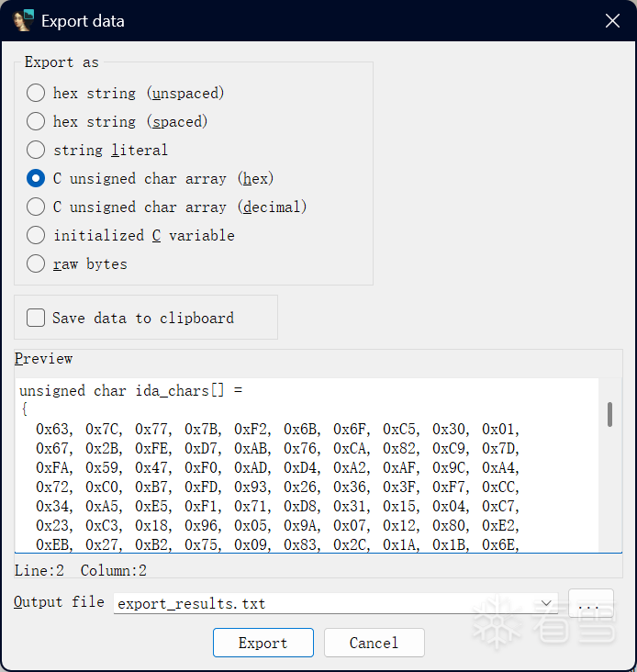Select C unsigned char array (hex)

[36, 178]
